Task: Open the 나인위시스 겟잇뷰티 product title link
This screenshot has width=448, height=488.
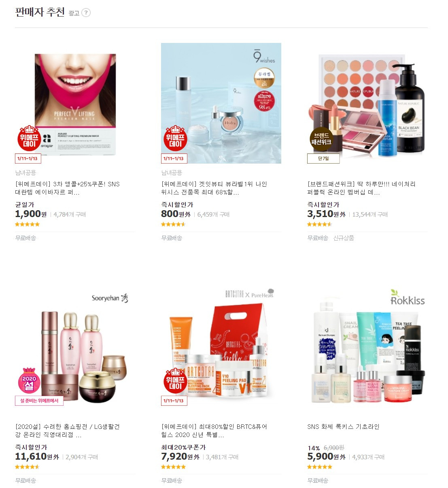Action: [x=214, y=188]
